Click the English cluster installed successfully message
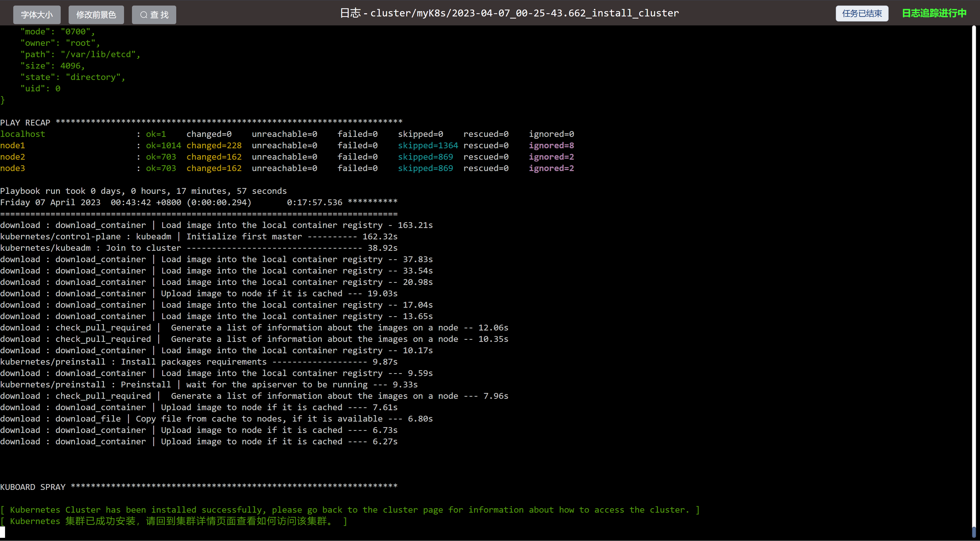This screenshot has width=980, height=541. pyautogui.click(x=349, y=509)
